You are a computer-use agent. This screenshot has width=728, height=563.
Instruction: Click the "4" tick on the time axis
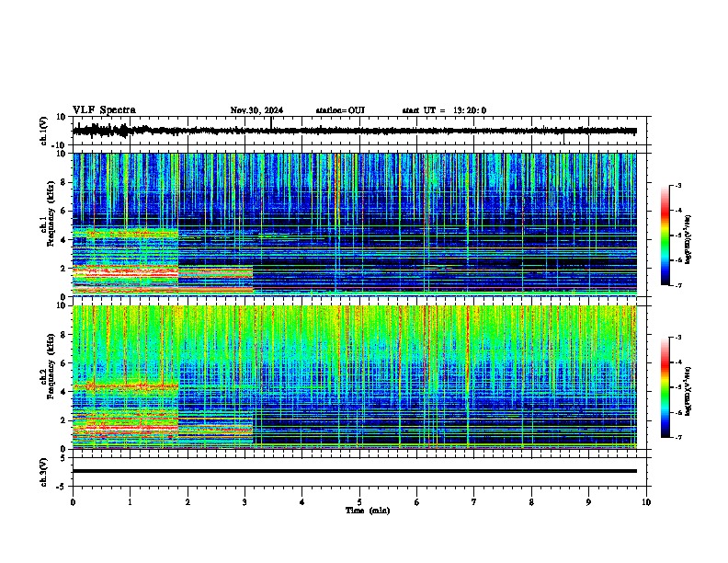[302, 502]
